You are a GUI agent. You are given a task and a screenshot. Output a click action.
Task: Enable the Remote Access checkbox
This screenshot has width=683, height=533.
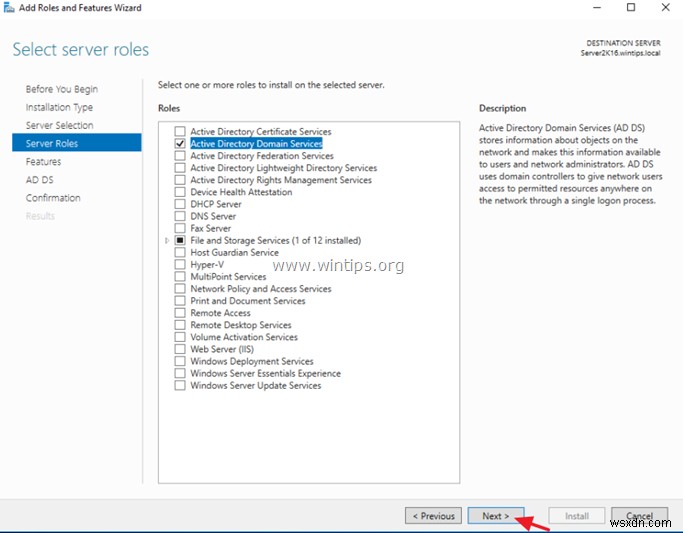(180, 313)
